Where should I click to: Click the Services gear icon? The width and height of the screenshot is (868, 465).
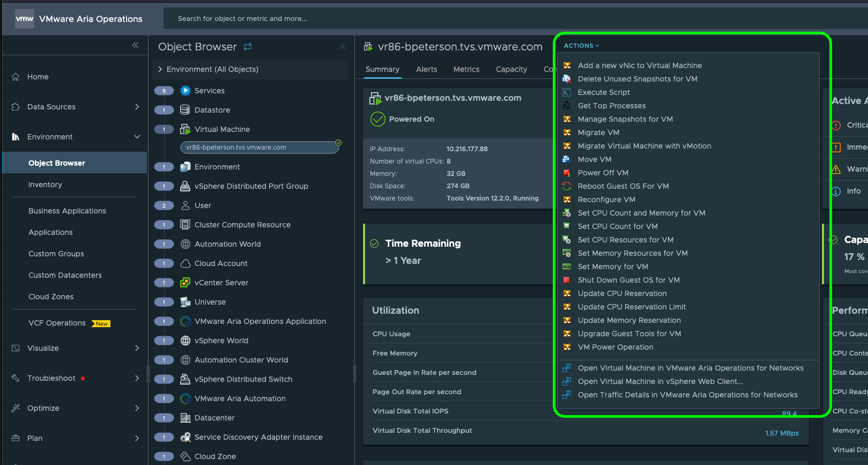[186, 91]
